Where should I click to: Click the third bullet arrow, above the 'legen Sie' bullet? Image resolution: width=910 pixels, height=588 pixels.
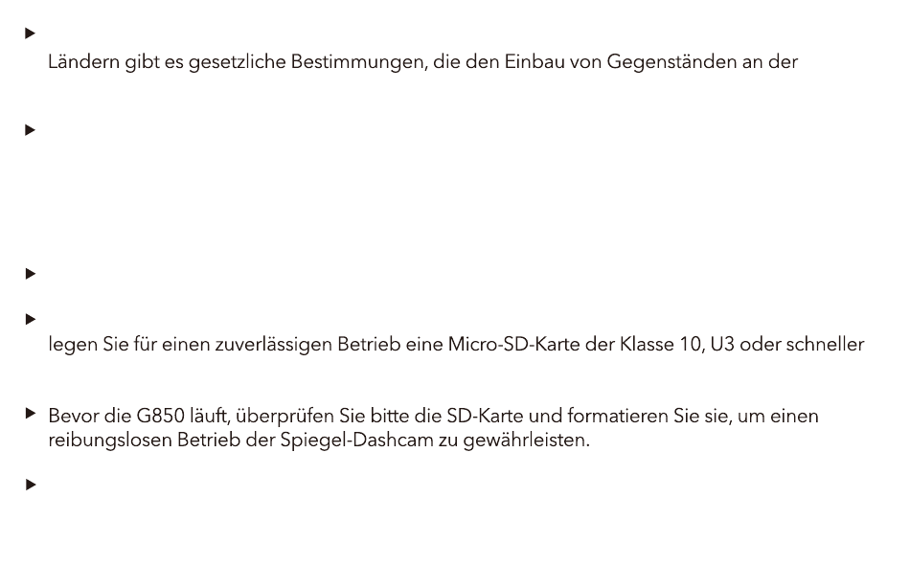[x=31, y=273]
